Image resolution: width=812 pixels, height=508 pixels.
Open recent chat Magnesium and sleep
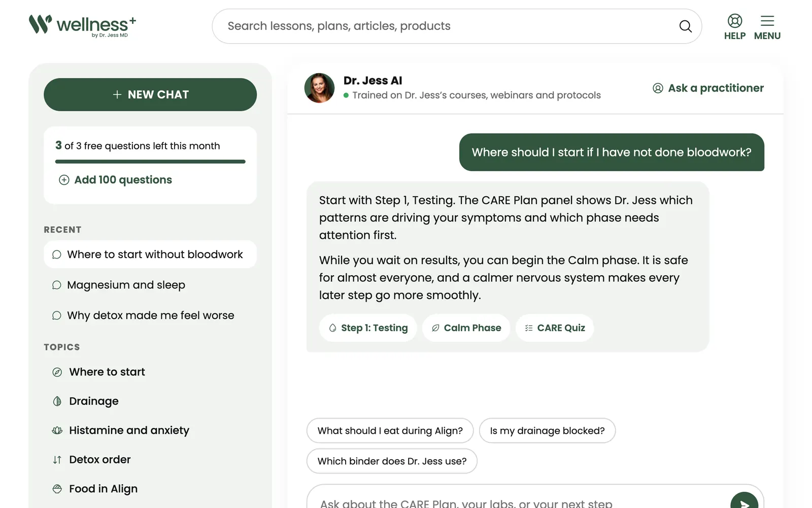click(x=150, y=285)
